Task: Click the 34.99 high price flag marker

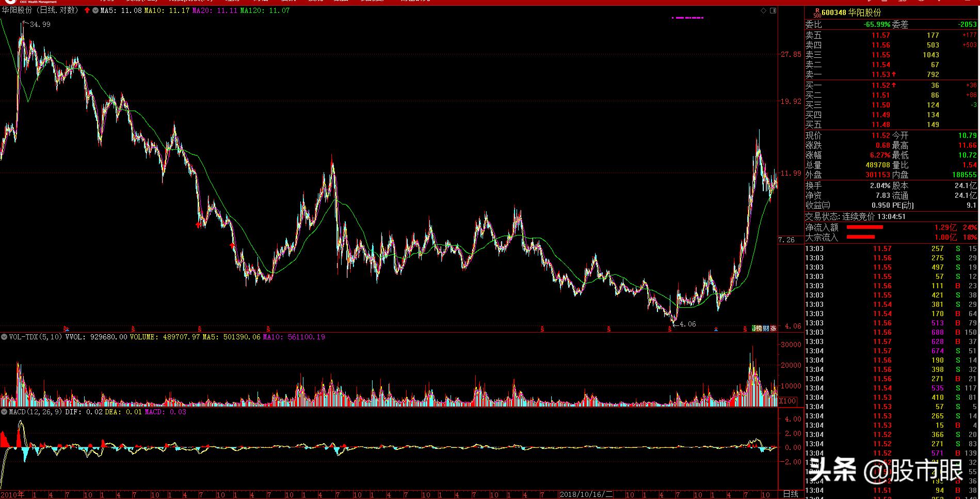Action: point(39,24)
